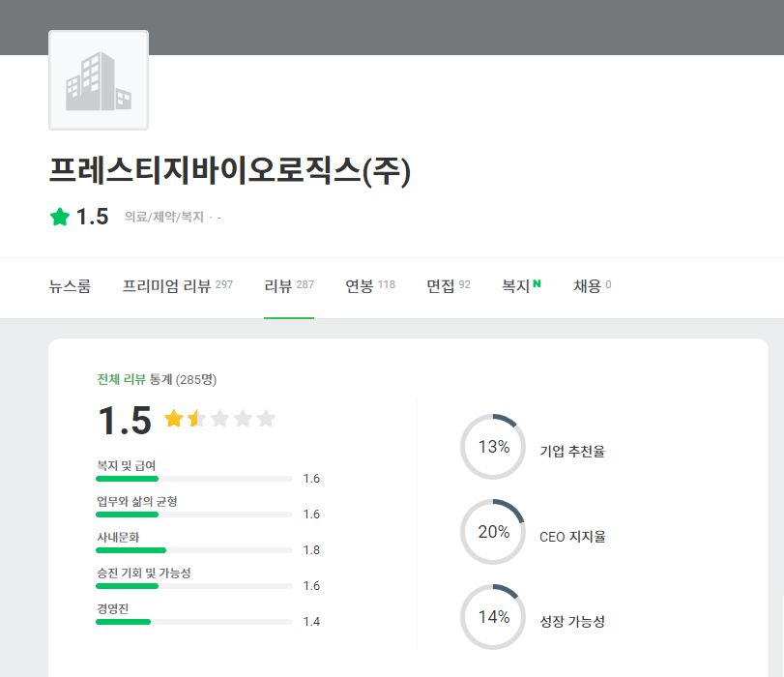This screenshot has height=677, width=784.
Task: Click the 13% 기업 추천율 circle gauge
Action: (493, 446)
